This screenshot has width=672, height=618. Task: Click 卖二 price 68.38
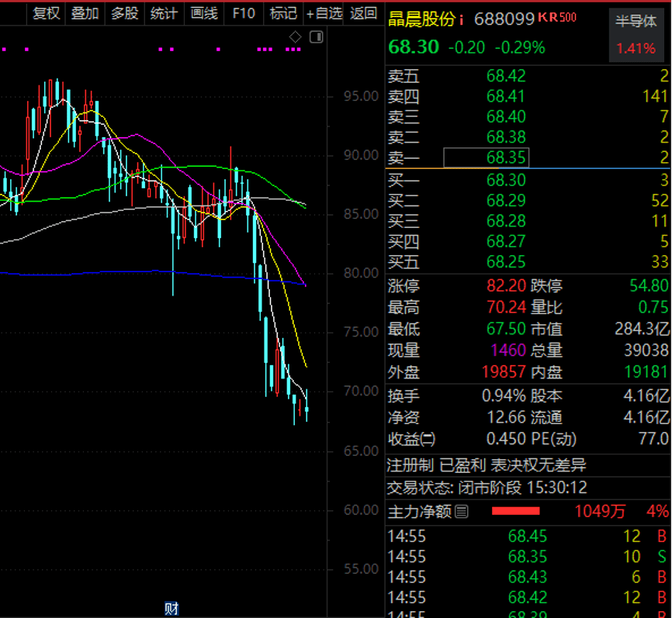pos(506,137)
